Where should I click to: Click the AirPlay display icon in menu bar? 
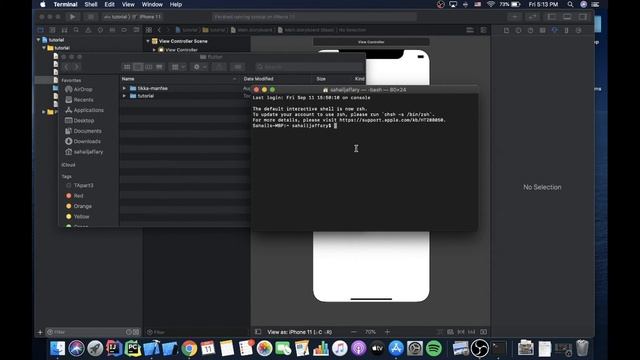coord(453,4)
